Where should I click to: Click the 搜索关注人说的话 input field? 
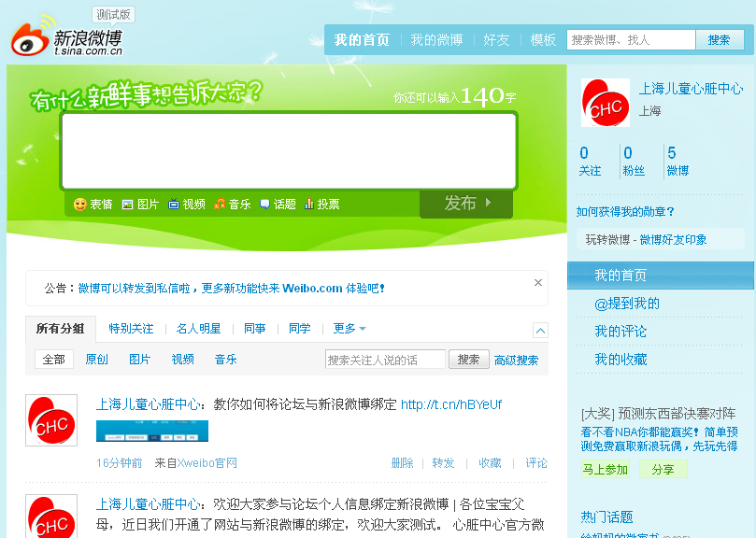coord(385,360)
